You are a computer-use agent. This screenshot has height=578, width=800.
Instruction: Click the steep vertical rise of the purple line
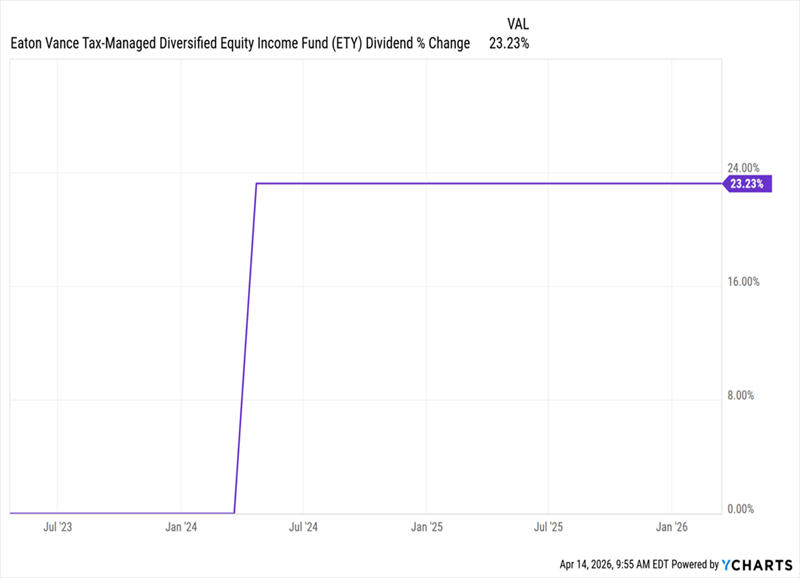[246, 350]
